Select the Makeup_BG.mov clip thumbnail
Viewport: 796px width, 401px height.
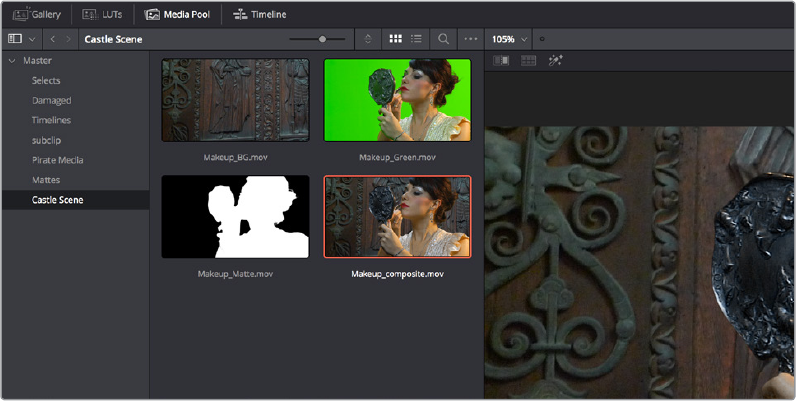click(236, 100)
